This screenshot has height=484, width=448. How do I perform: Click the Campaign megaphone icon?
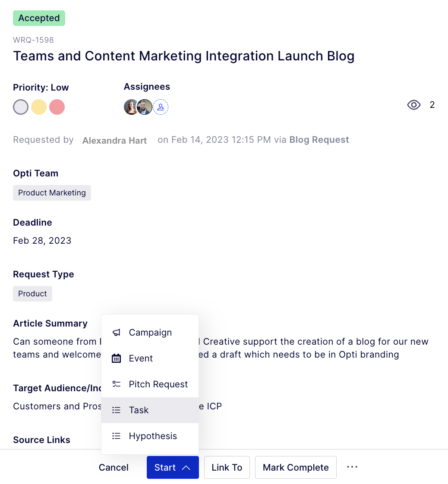pyautogui.click(x=117, y=333)
